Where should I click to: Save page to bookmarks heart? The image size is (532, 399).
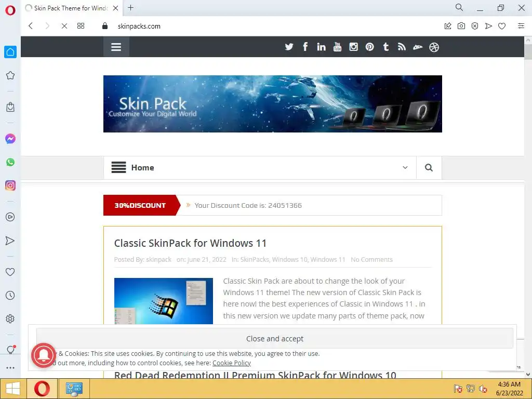pyautogui.click(x=502, y=26)
